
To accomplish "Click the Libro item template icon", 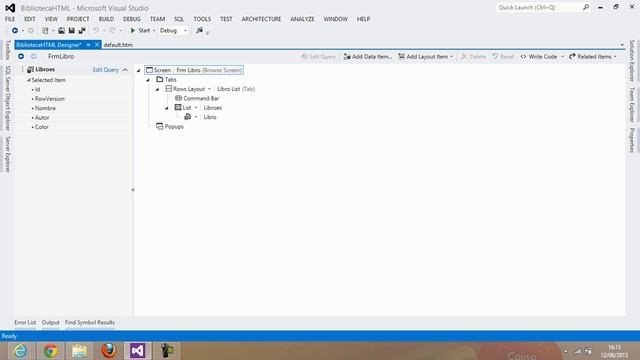I will tap(188, 117).
